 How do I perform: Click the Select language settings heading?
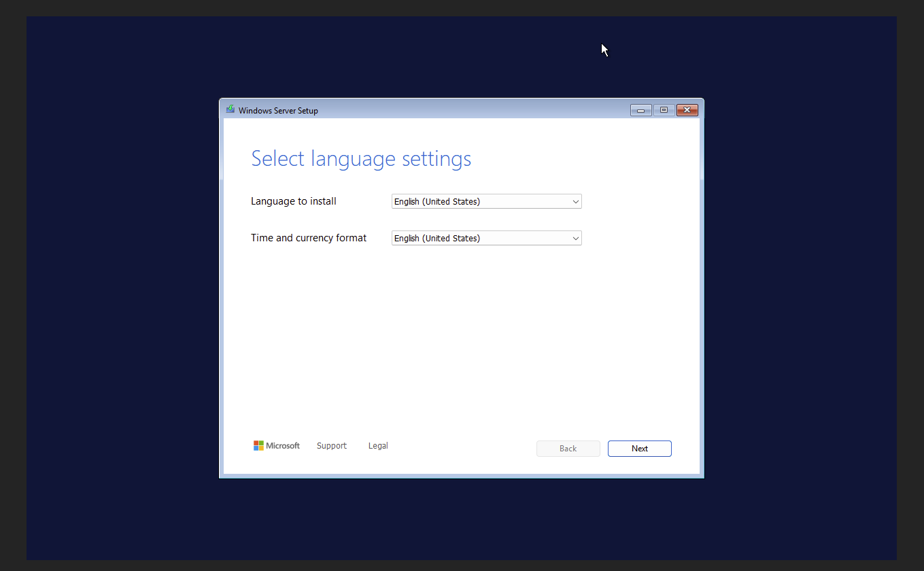(361, 158)
